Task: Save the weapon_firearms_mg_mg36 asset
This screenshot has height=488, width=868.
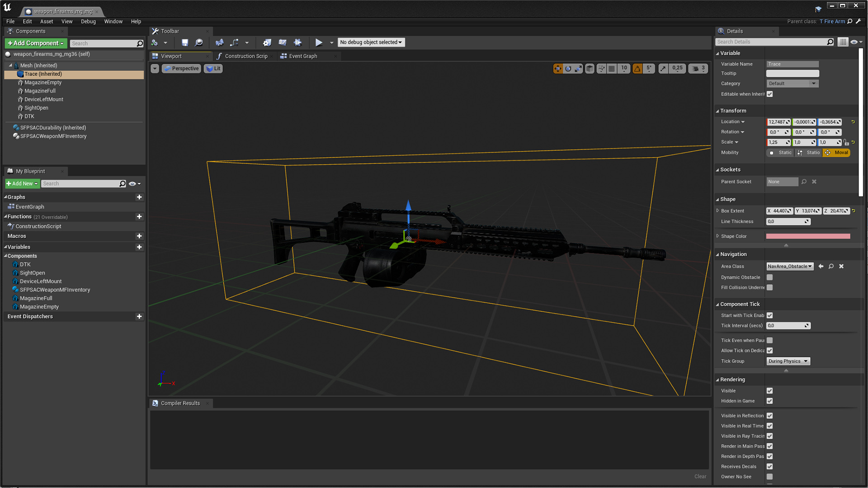Action: 184,42
